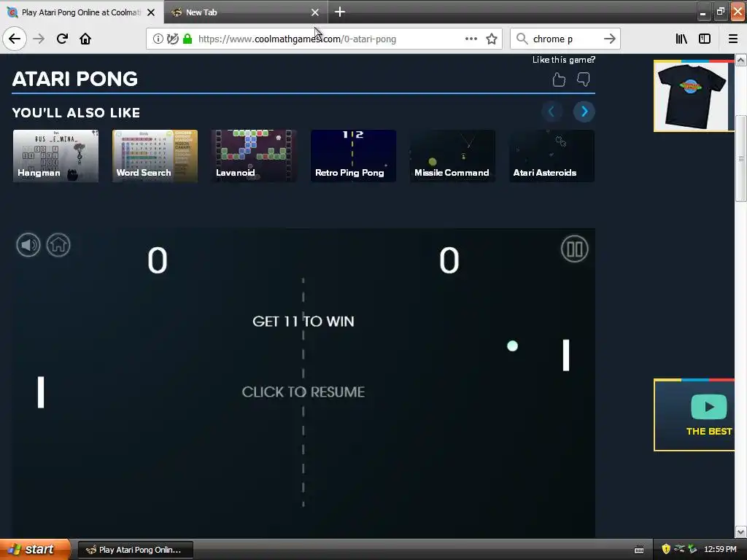Click the page scrollbar down arrow
This screenshot has width=747, height=560.
point(741,532)
